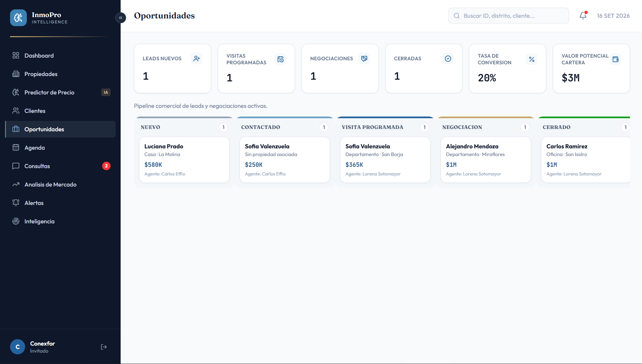Click the count badge in NUEVO column
This screenshot has height=364, width=642.
(223, 127)
